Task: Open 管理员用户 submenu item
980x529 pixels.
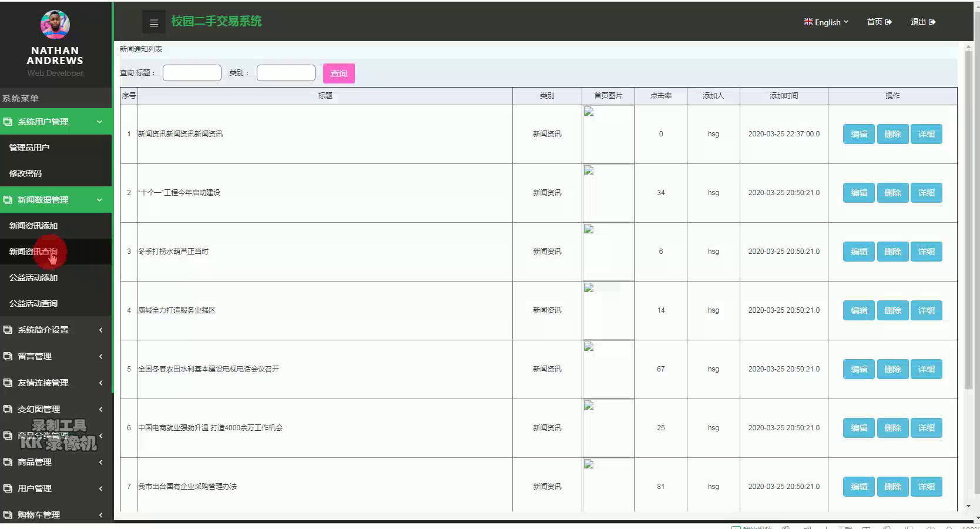Action: point(56,148)
